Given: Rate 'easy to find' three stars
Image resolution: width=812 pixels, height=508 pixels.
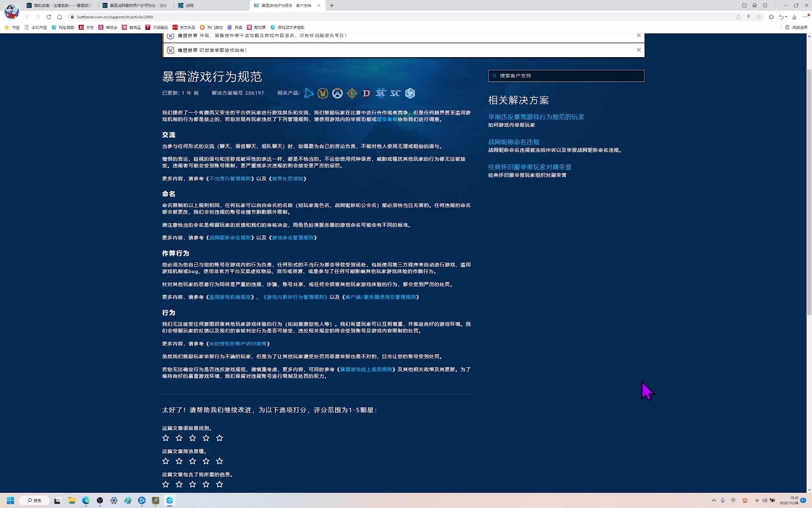Looking at the screenshot, I should [x=193, y=438].
